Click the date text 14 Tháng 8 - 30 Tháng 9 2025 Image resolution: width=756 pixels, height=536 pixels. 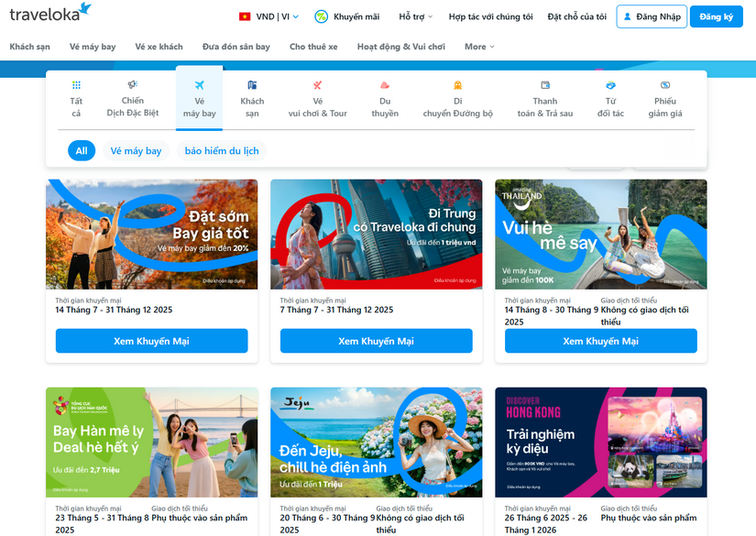(x=552, y=316)
